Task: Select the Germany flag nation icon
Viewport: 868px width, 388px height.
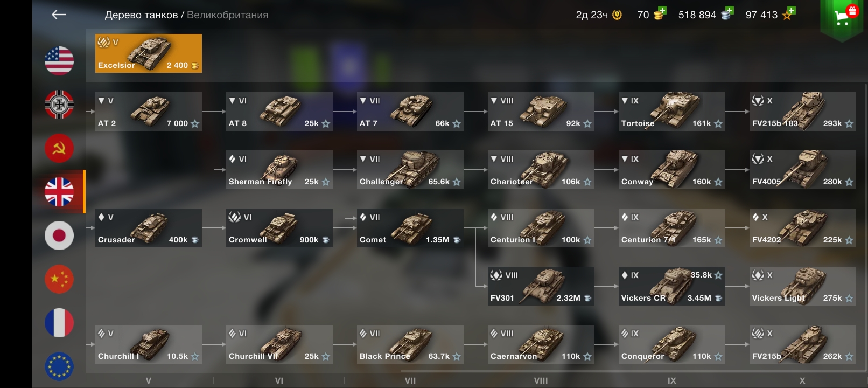Action: click(x=59, y=105)
